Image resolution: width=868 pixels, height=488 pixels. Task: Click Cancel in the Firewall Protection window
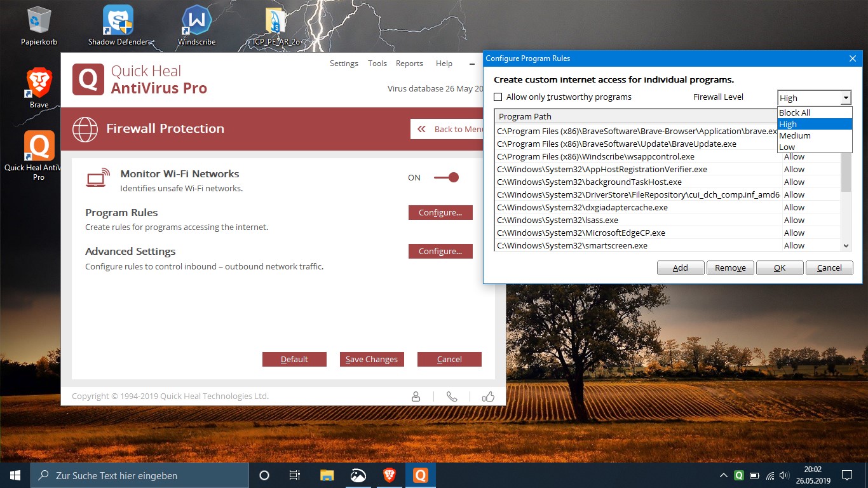449,360
